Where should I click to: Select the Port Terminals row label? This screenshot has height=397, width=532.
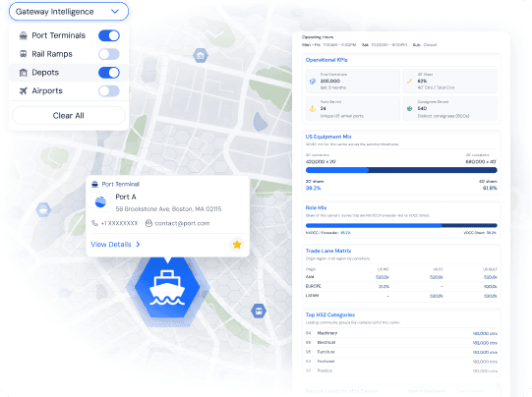click(x=59, y=35)
